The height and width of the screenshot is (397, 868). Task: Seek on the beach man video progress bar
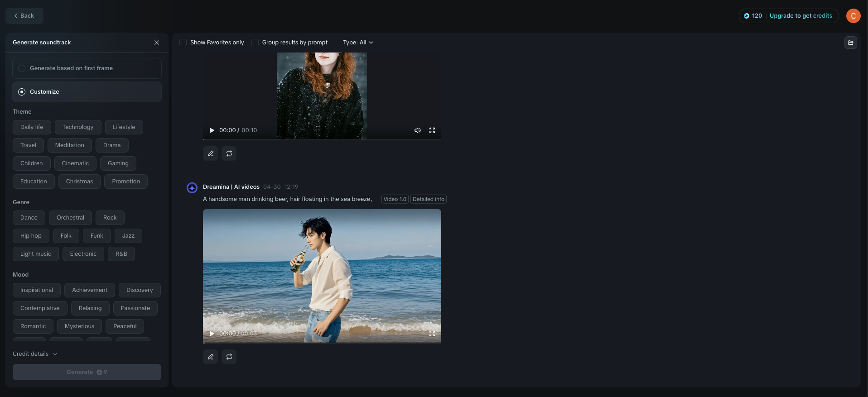[322, 343]
